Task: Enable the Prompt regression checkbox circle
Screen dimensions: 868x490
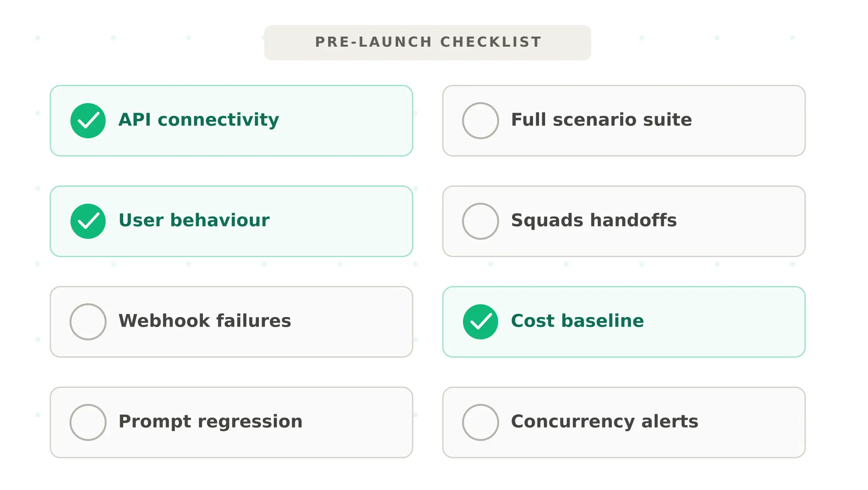Action: (88, 422)
